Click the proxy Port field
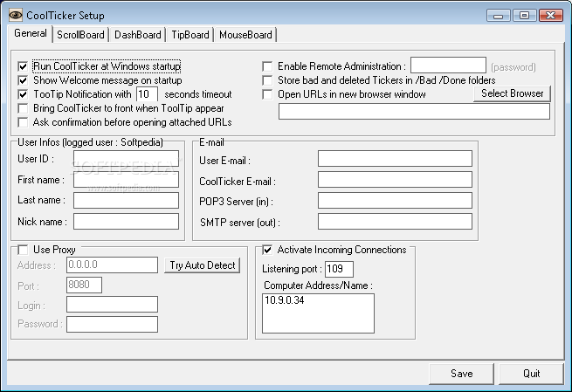Viewport: 572px width, 392px height. (84, 285)
